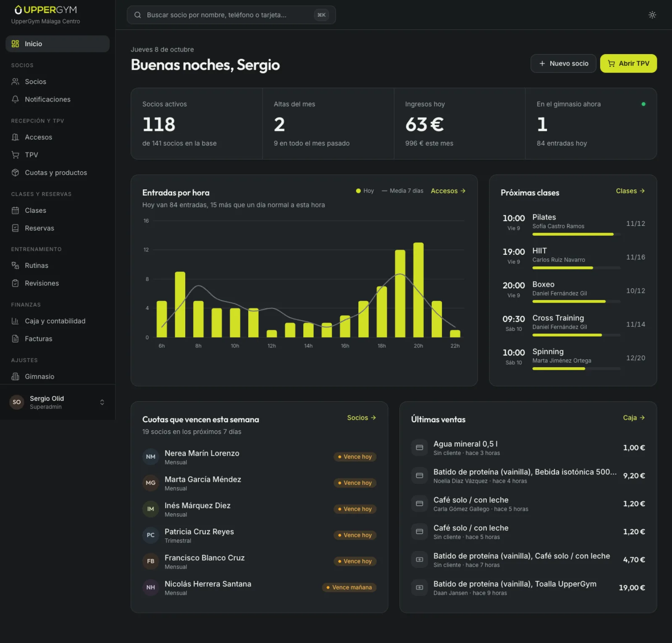
Task: Click the TPV cart icon in sidebar
Action: [x=16, y=154]
